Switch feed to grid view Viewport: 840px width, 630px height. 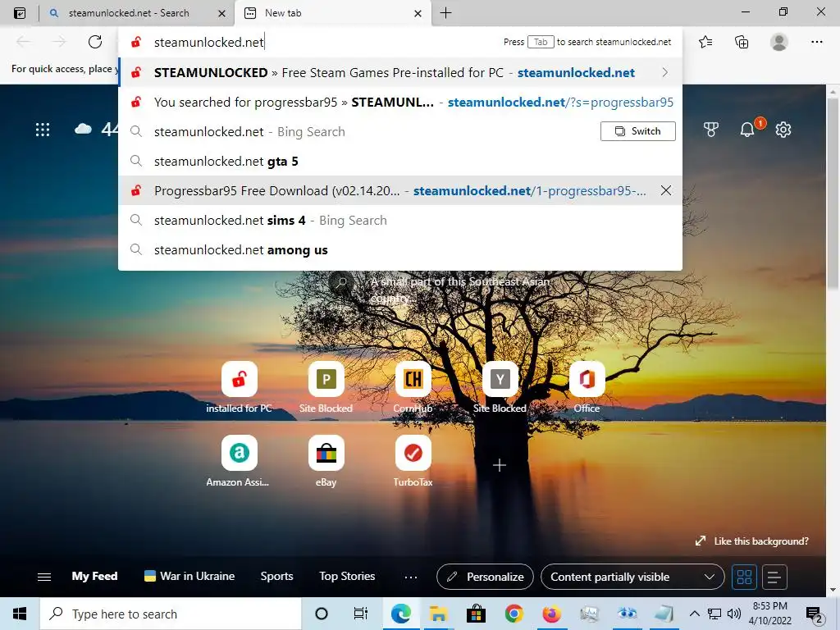744,577
